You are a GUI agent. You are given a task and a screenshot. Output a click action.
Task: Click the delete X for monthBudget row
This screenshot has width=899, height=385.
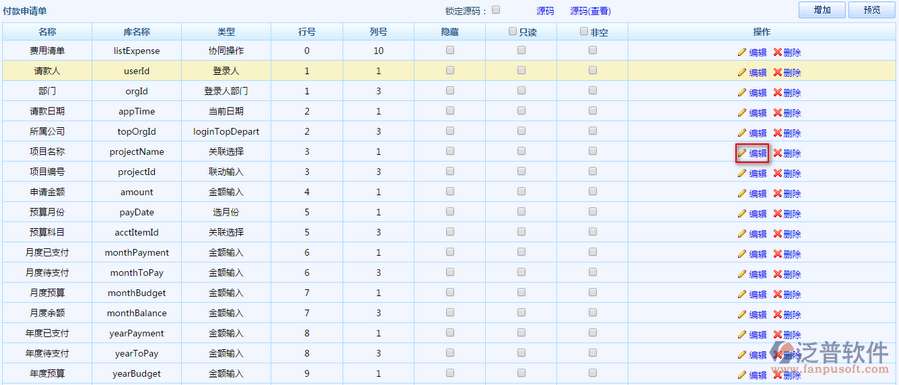point(777,294)
